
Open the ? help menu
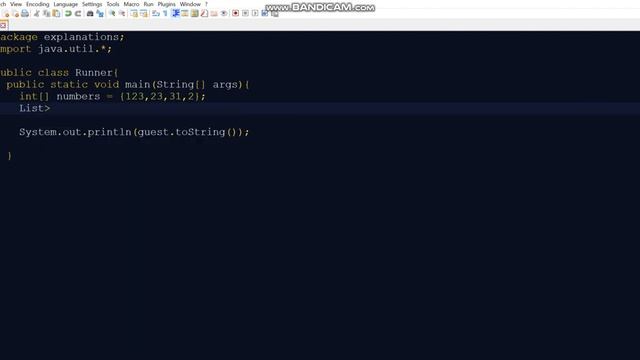click(x=206, y=4)
